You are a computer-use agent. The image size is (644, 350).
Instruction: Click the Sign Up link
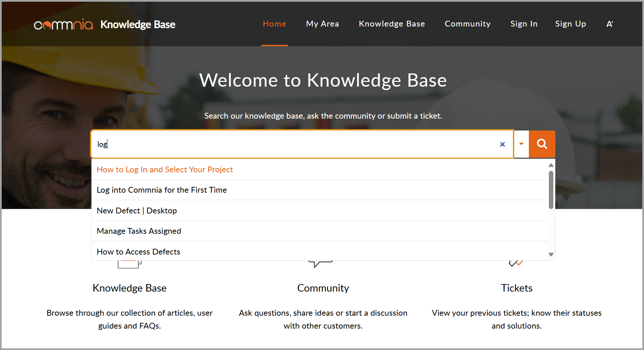pyautogui.click(x=571, y=24)
